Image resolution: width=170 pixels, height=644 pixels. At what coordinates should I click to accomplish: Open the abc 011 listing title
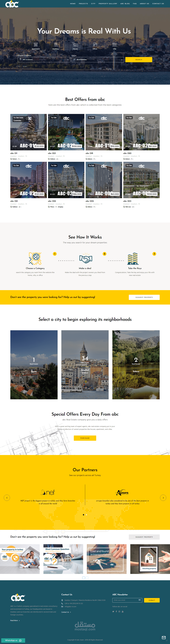click(x=14, y=153)
